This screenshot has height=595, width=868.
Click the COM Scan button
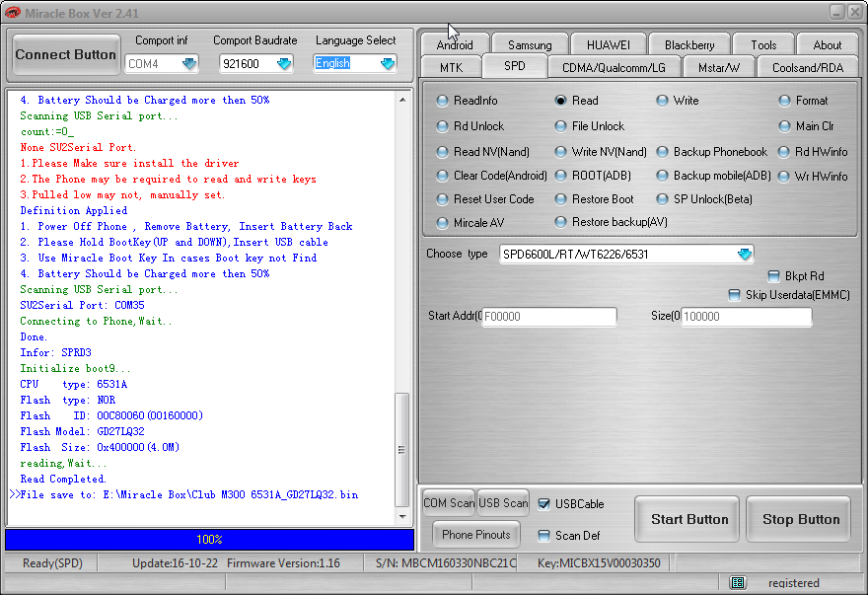point(449,503)
